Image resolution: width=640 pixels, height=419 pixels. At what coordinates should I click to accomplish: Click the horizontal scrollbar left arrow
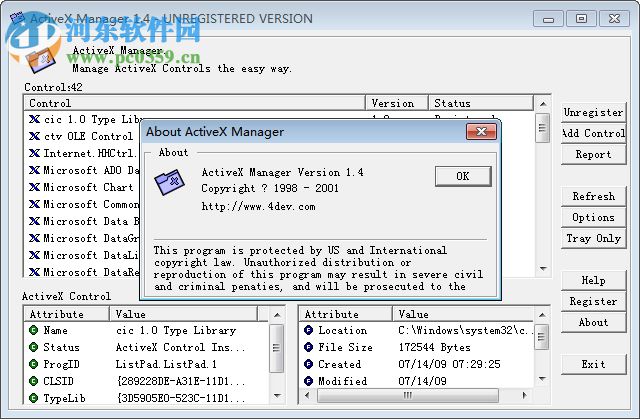coord(308,395)
